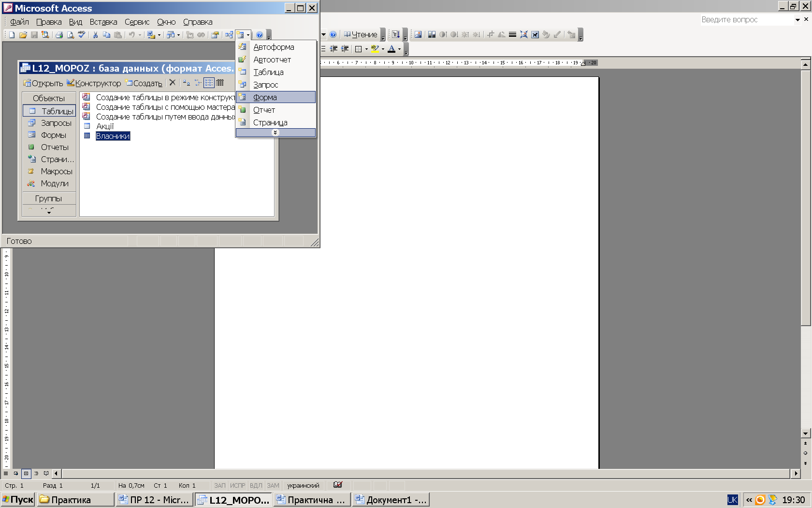This screenshot has width=812, height=508.
Task: Click the Введите вопрос help input field
Action: (x=747, y=20)
